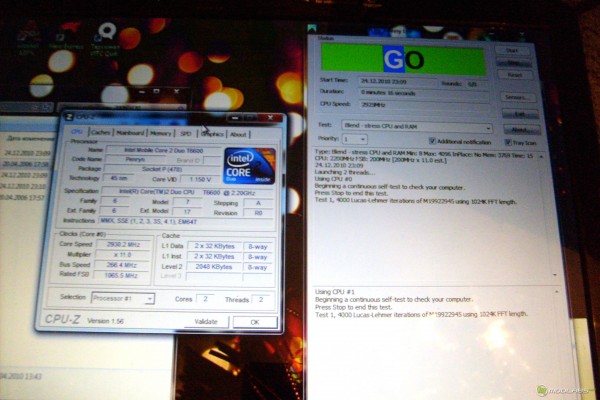This screenshot has height=400, width=600.
Task: Click the Cores count field
Action: click(205, 299)
